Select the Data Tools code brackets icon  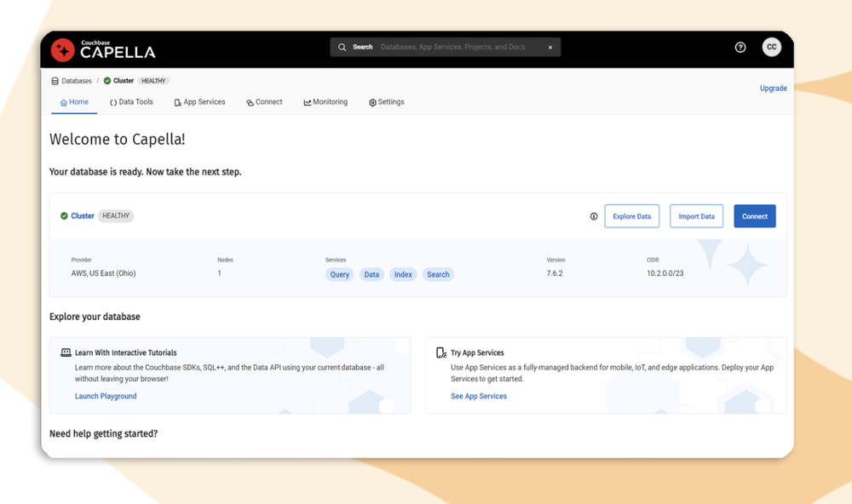[113, 101]
